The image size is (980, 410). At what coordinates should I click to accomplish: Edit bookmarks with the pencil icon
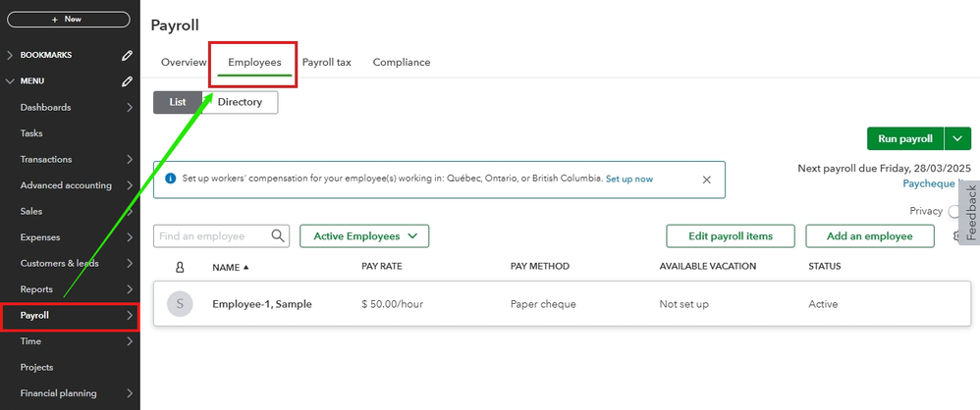(x=127, y=55)
